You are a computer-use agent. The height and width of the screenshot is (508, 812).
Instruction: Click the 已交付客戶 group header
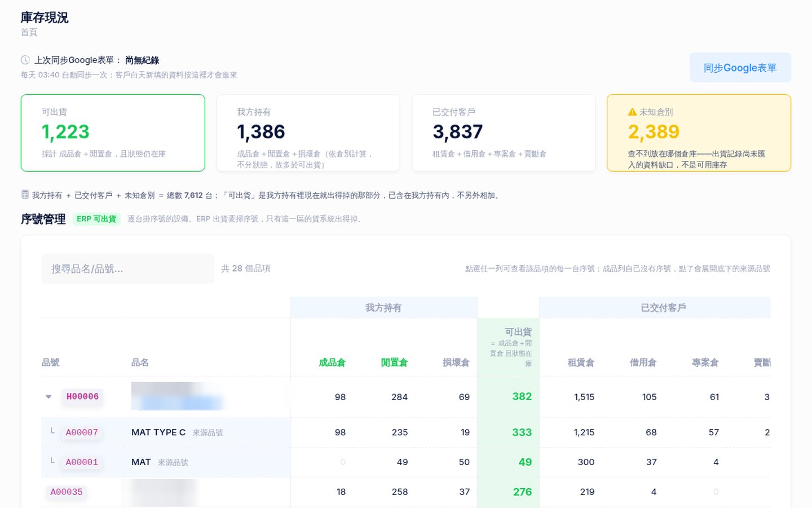point(655,308)
